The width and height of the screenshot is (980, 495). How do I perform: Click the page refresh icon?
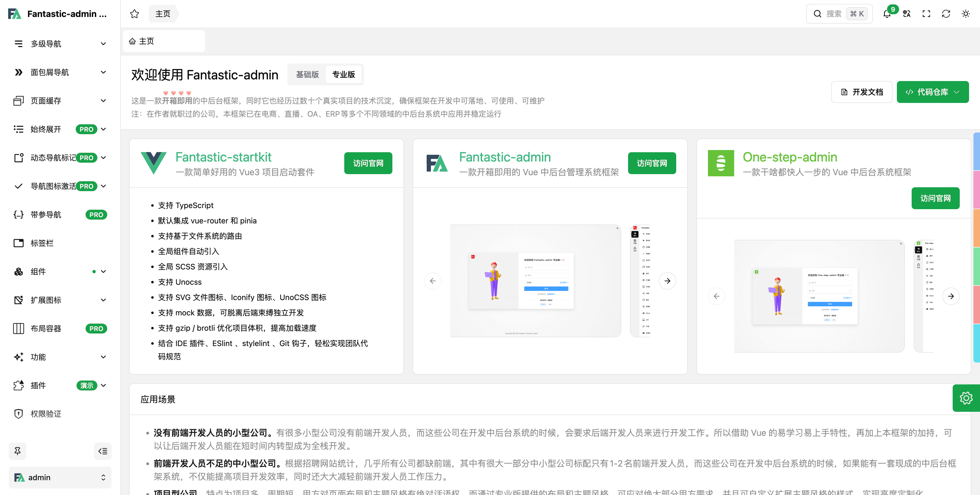click(x=946, y=14)
